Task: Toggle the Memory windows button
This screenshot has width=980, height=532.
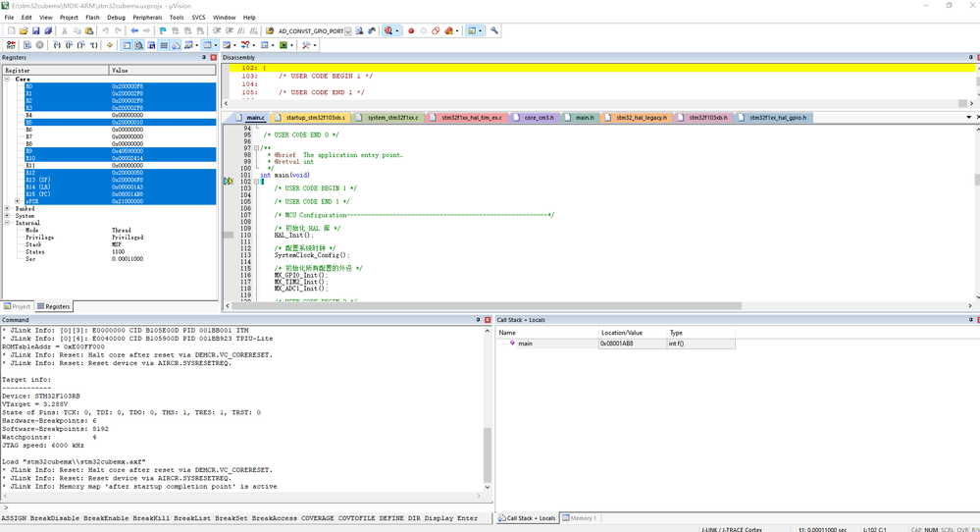Action: [207, 45]
